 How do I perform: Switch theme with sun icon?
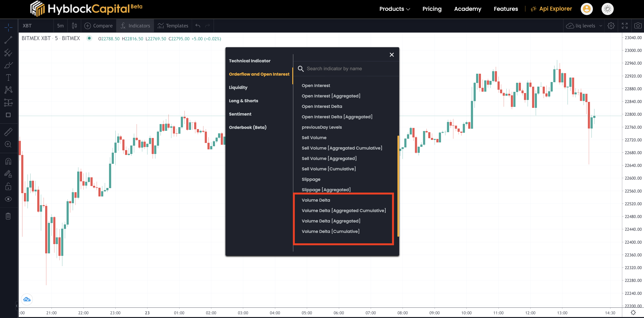(607, 9)
